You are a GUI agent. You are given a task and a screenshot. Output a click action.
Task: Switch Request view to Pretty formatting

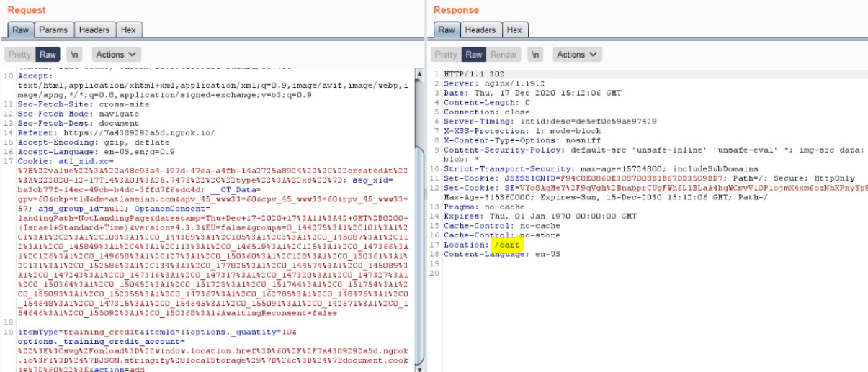coord(19,55)
